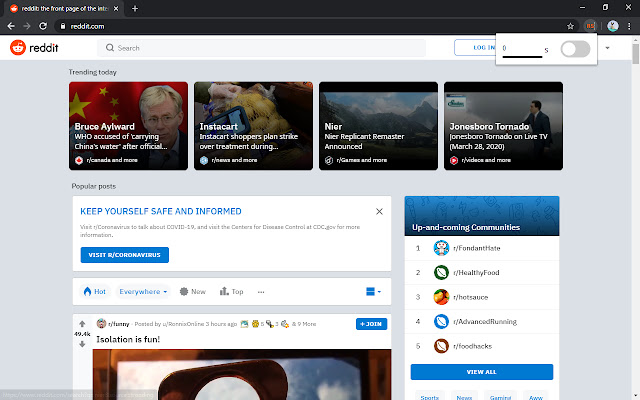Upvote the Isolation is fun post
The image size is (640, 400).
point(82,324)
